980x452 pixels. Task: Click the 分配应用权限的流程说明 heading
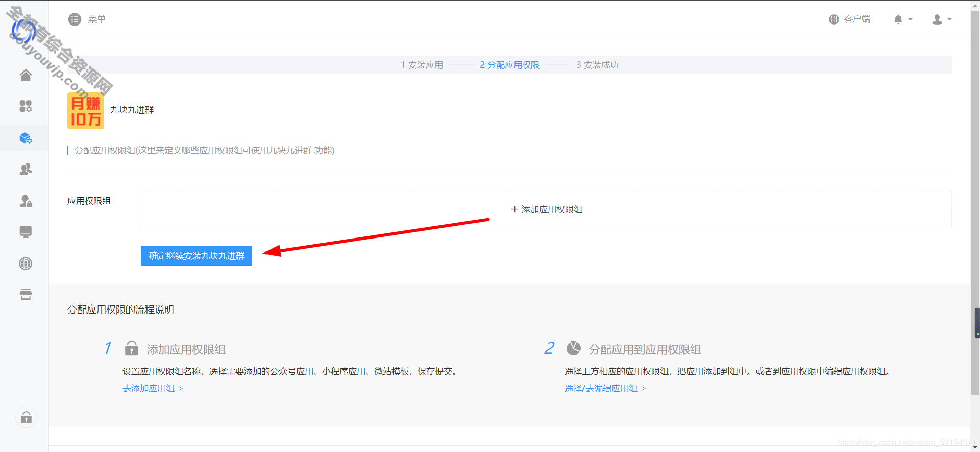point(120,310)
